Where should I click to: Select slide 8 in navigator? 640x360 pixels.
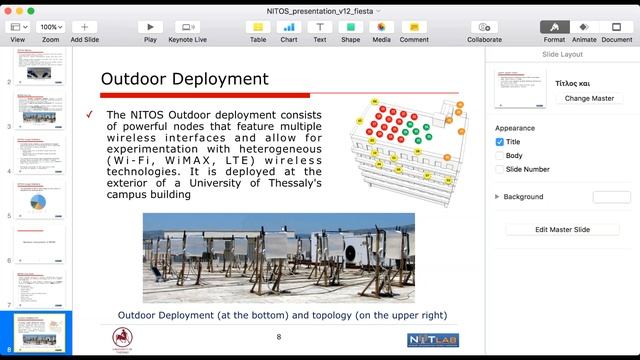point(40,333)
